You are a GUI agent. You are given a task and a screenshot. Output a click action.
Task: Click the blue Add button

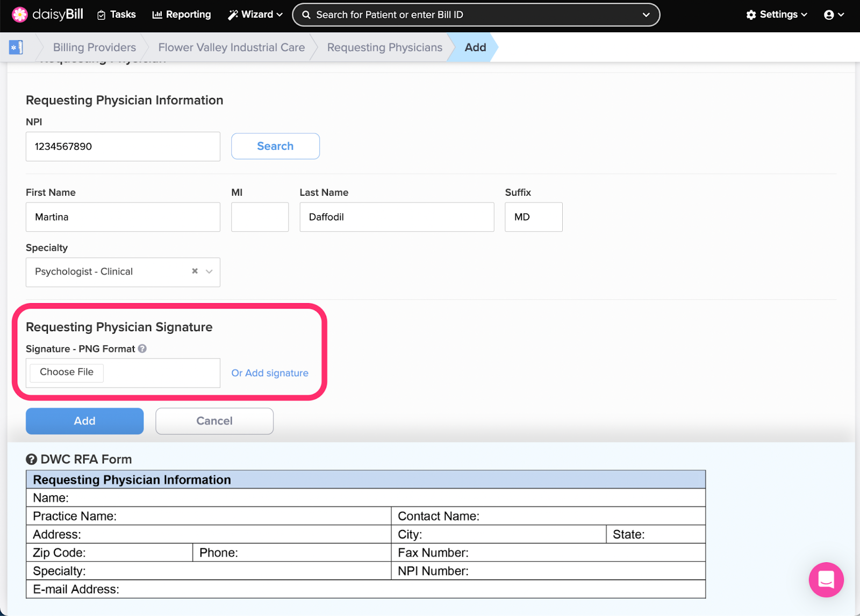pos(84,421)
